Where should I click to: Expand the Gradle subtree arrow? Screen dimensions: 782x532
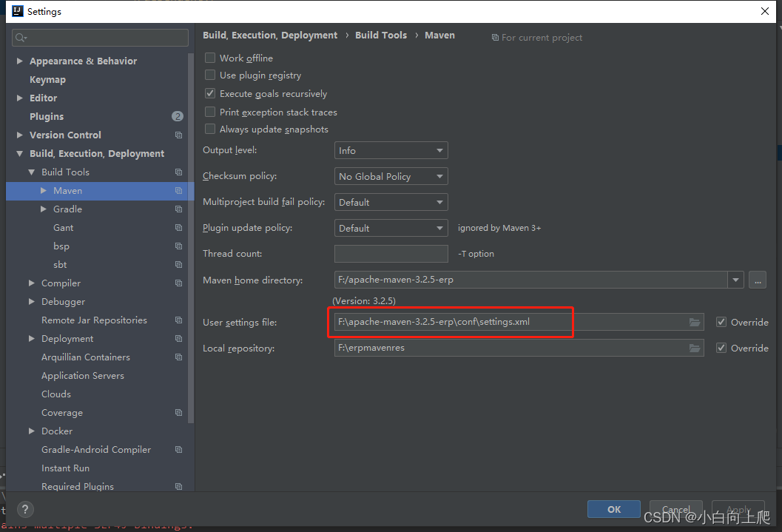44,209
